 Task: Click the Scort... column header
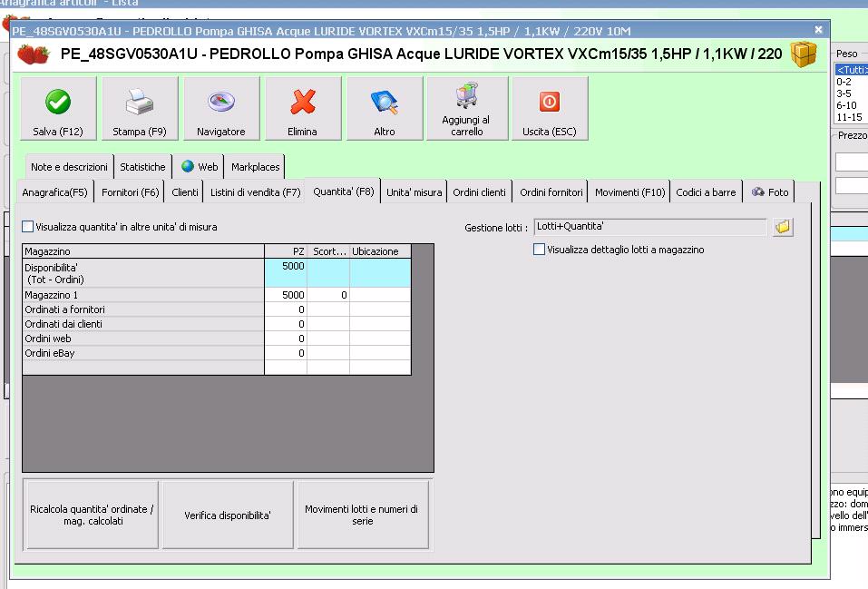pyautogui.click(x=328, y=251)
